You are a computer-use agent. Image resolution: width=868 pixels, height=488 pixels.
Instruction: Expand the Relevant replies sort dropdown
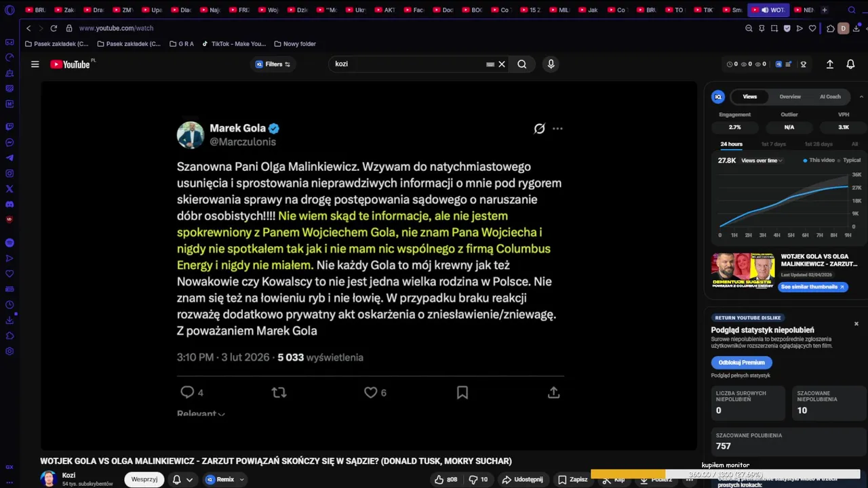[x=201, y=413]
